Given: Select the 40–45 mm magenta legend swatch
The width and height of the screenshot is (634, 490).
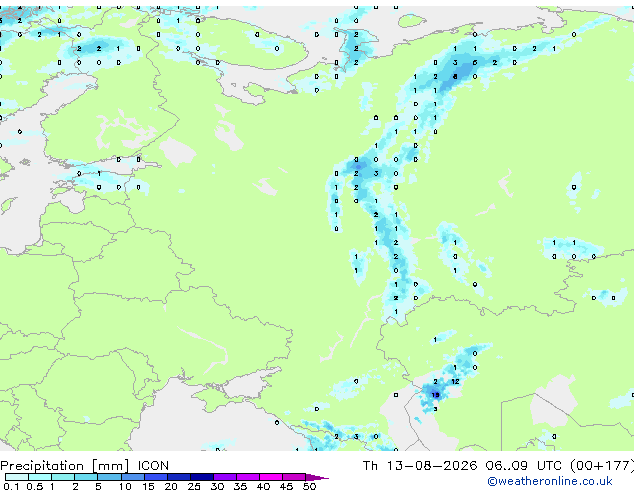Looking at the screenshot, I should [271, 477].
